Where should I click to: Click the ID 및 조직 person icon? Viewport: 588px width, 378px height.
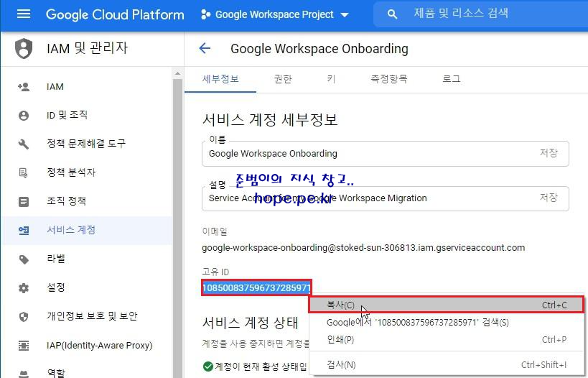point(24,115)
